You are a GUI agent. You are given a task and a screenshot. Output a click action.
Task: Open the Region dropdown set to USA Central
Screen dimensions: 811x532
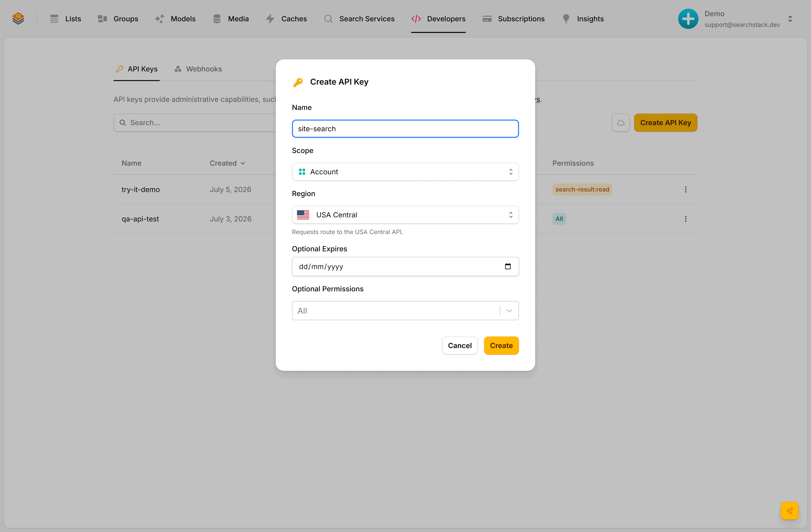tap(405, 215)
